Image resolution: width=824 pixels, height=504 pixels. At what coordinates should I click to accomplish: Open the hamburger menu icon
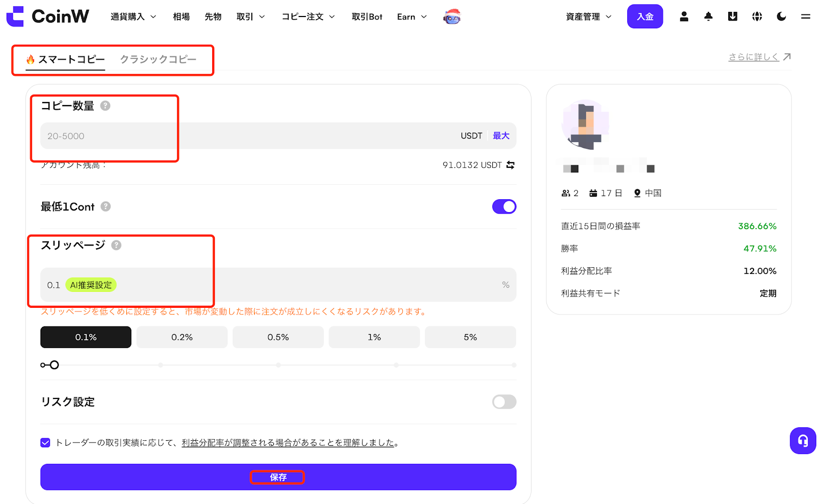coord(805,16)
